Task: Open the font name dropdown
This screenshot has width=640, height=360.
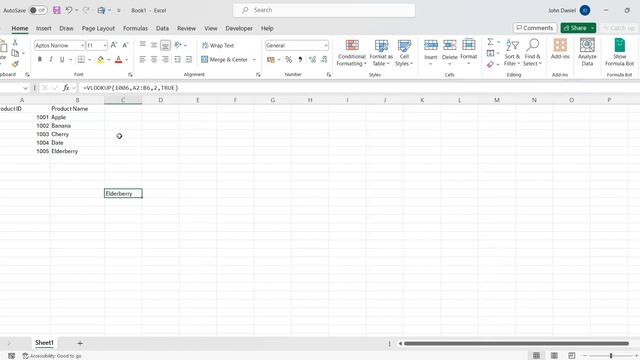Action: pos(82,45)
